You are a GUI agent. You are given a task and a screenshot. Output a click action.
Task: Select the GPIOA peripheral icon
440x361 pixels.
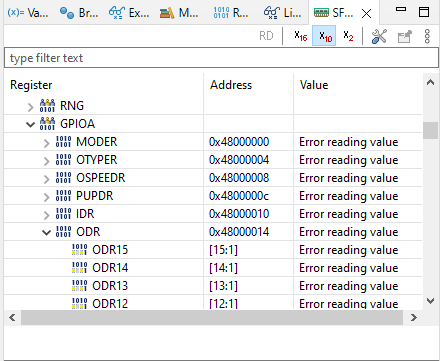(47, 124)
